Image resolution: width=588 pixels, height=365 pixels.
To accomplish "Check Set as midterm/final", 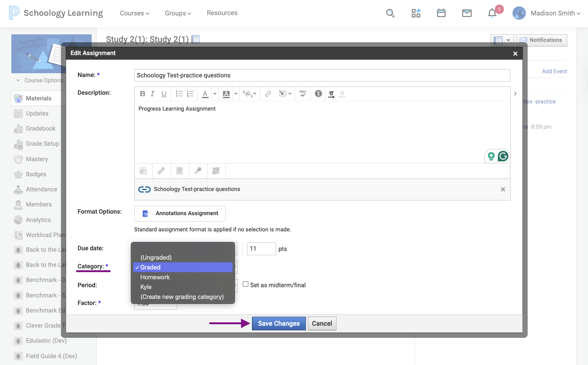I will 246,284.
